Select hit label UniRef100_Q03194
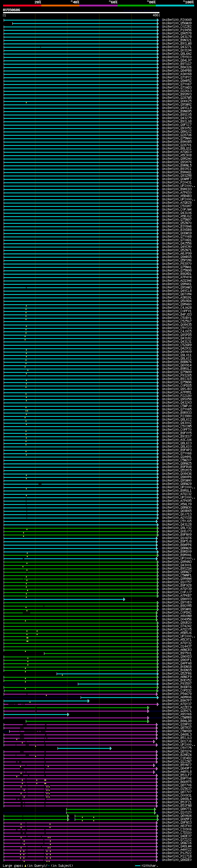This screenshot has height=868, width=197. 177,50
